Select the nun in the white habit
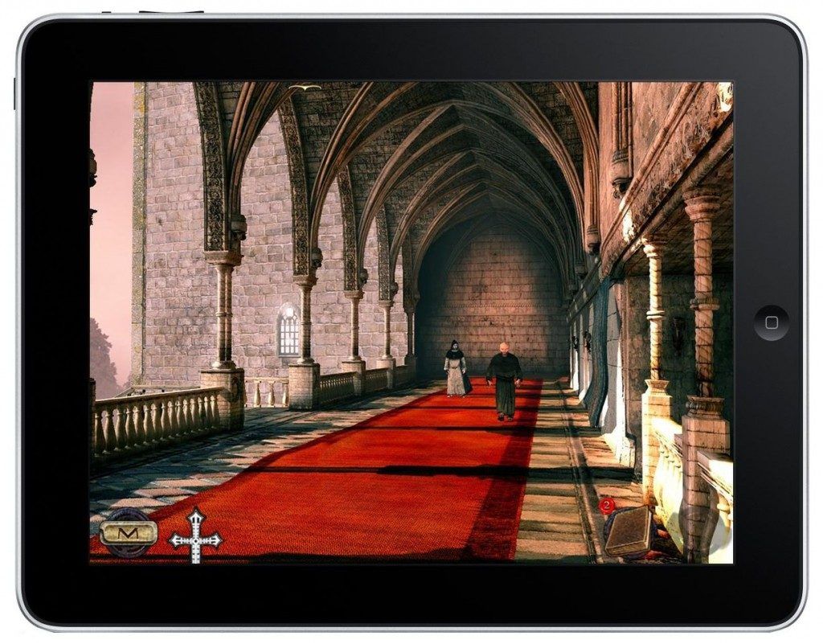823x644 pixels. pos(455,370)
